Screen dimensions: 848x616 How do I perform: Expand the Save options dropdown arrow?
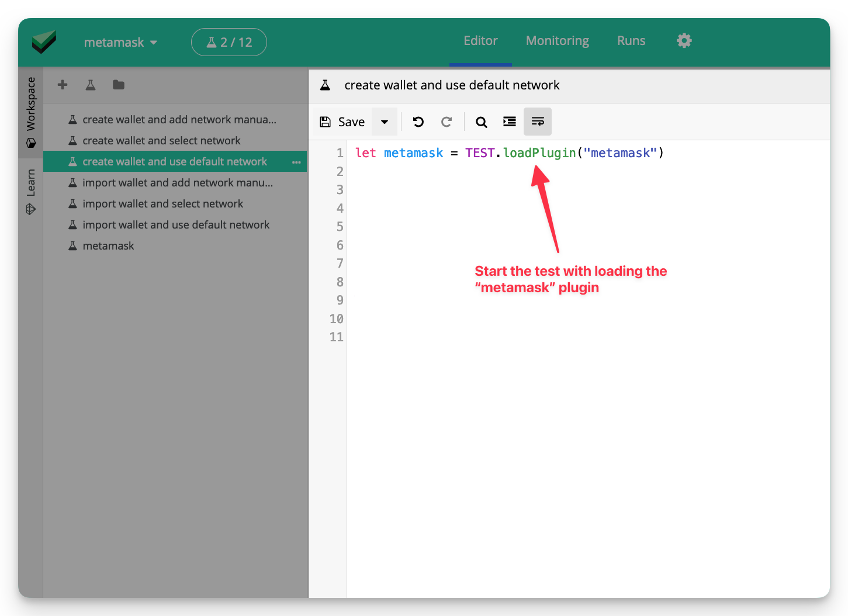coord(385,122)
